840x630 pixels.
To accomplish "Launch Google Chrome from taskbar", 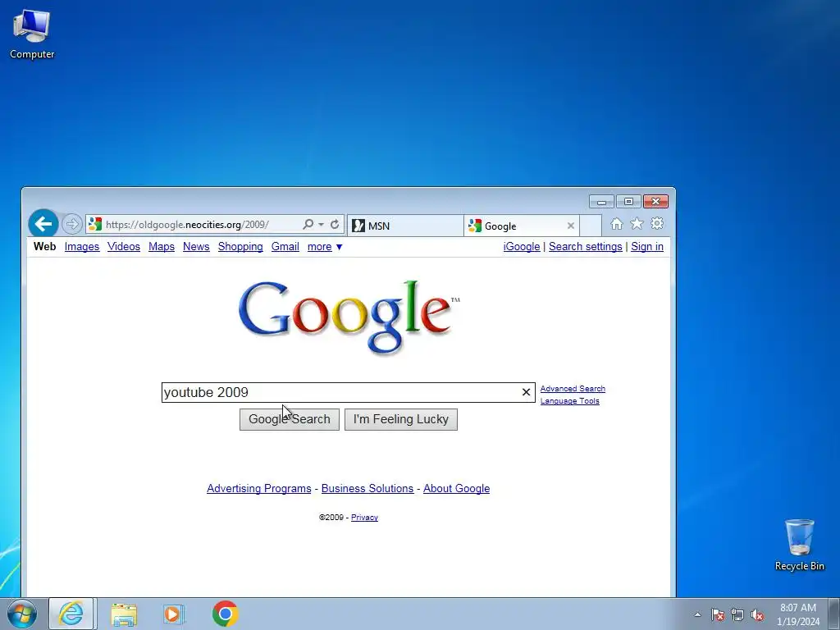I will (225, 614).
